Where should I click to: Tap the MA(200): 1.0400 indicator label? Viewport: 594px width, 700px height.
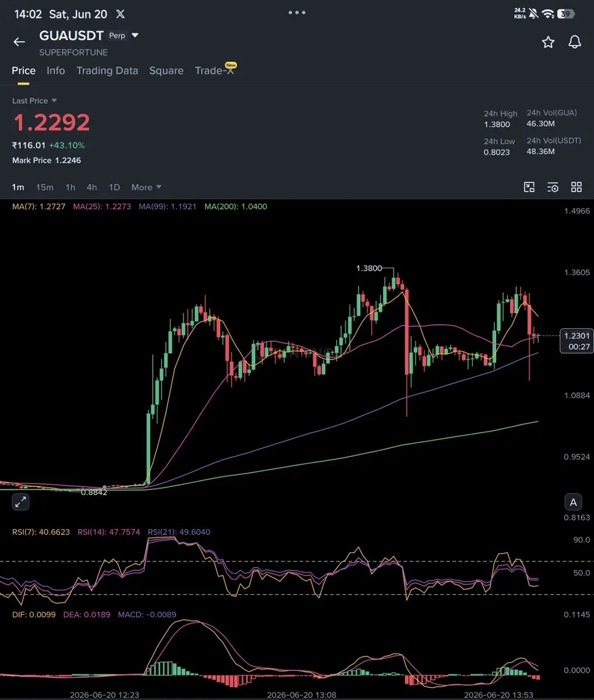tap(236, 206)
